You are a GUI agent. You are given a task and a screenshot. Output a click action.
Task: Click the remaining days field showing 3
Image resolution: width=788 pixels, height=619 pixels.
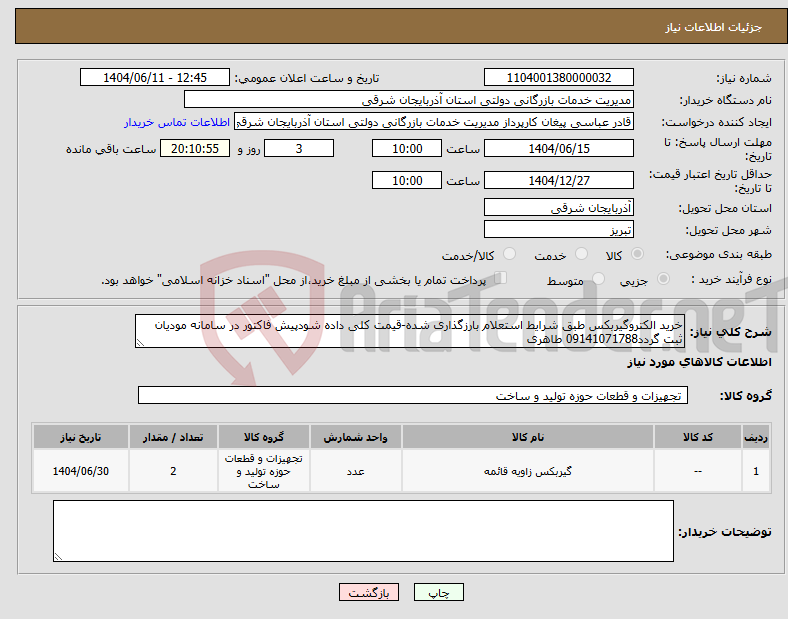tap(299, 148)
